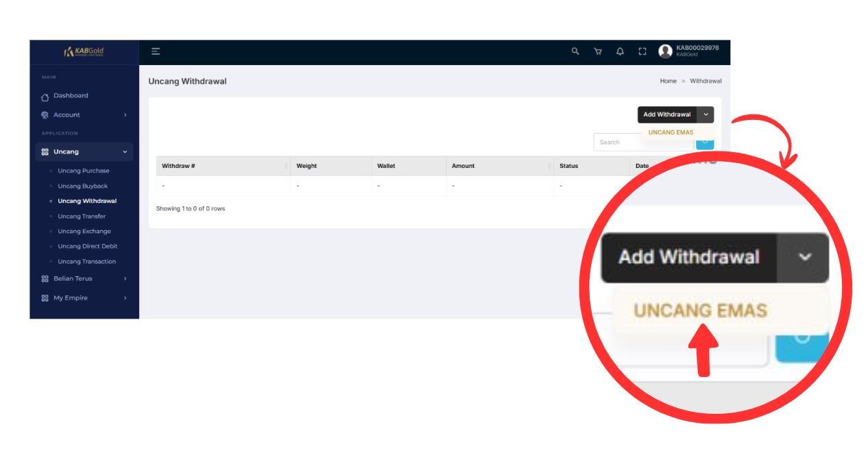The height and width of the screenshot is (455, 868).
Task: Collapse the Uncang section chevron
Action: pos(125,151)
